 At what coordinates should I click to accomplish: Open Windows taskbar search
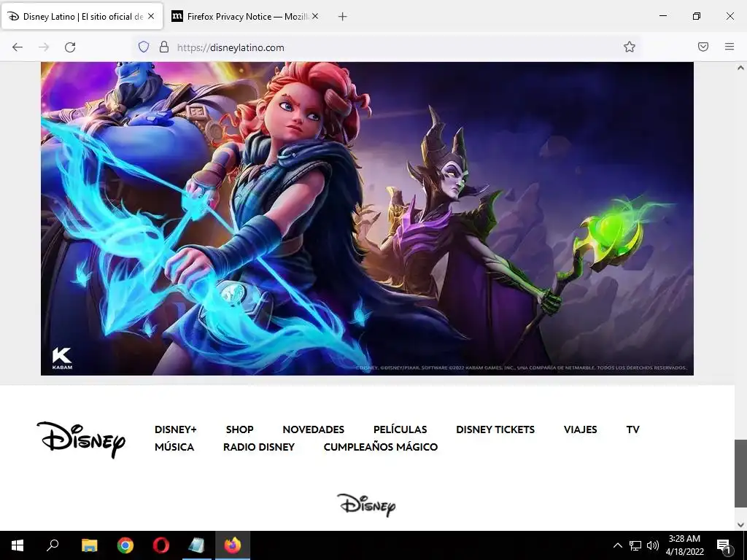53,545
